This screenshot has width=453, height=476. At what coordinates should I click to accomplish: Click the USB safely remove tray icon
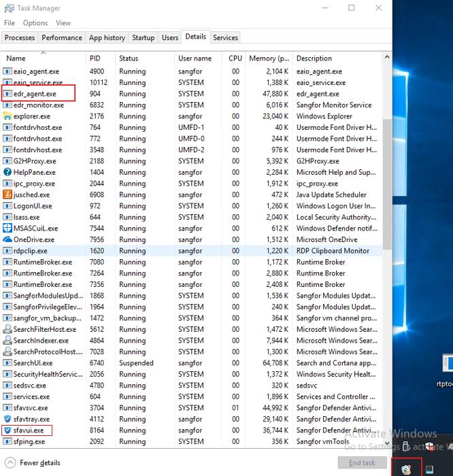tap(406, 447)
